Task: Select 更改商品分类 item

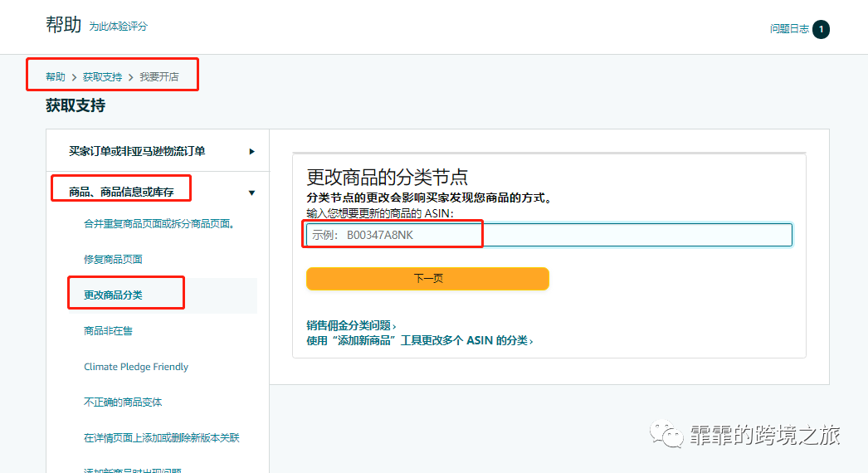Action: pos(113,295)
